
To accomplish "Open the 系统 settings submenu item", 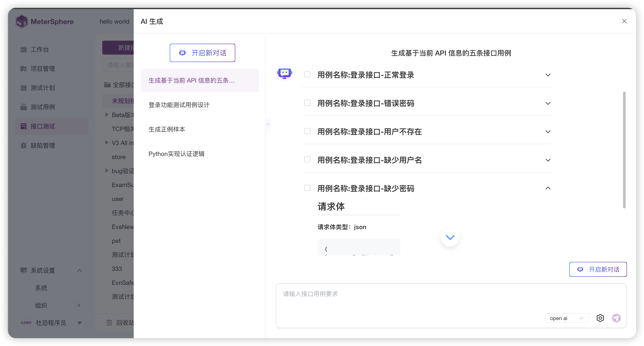I will tap(41, 288).
